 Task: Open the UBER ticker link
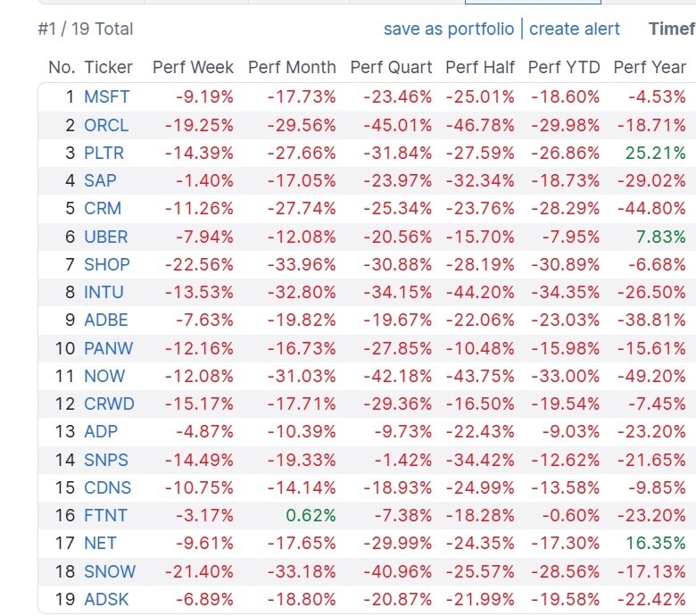106,237
